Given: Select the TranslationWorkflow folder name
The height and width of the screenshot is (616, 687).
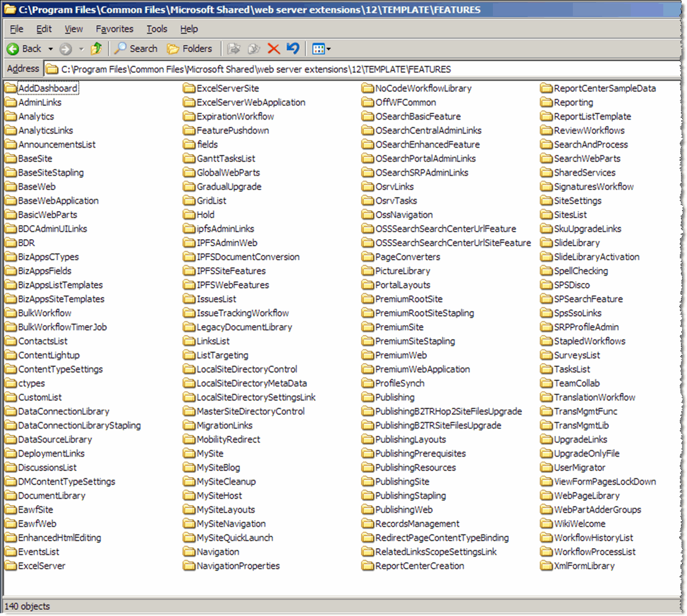Looking at the screenshot, I should point(595,397).
